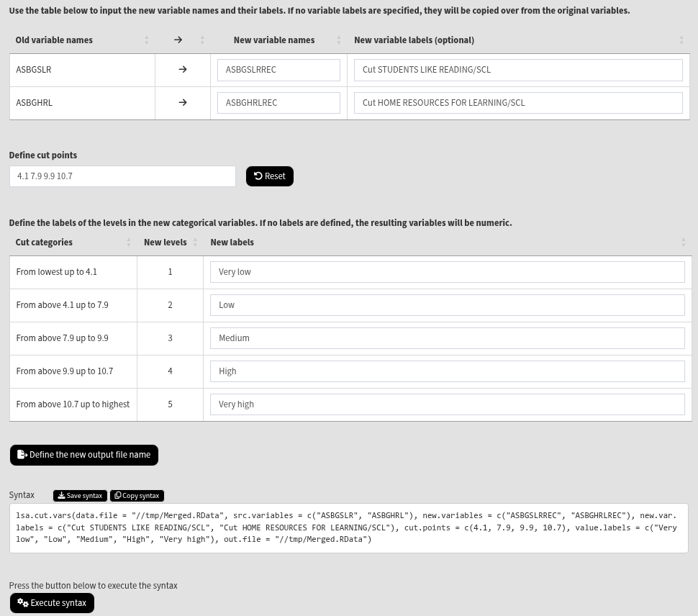Run the Execute syntax button
The image size is (698, 616).
[x=52, y=603]
